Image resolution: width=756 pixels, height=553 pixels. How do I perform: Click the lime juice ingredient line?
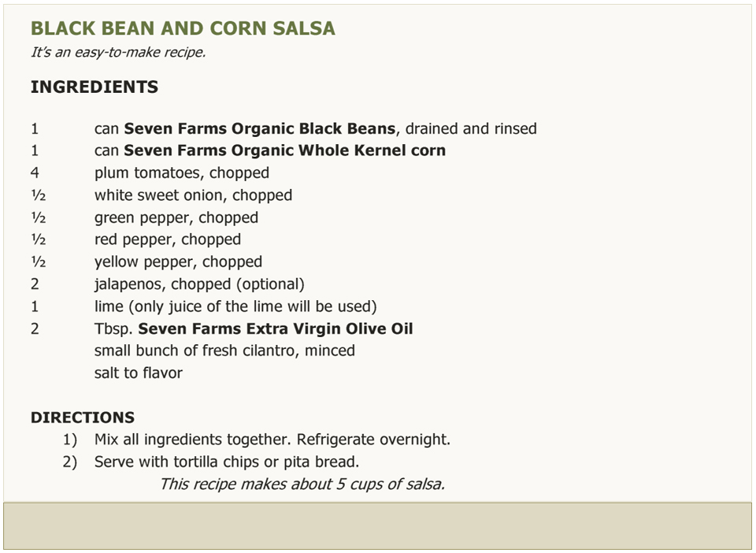coord(235,306)
